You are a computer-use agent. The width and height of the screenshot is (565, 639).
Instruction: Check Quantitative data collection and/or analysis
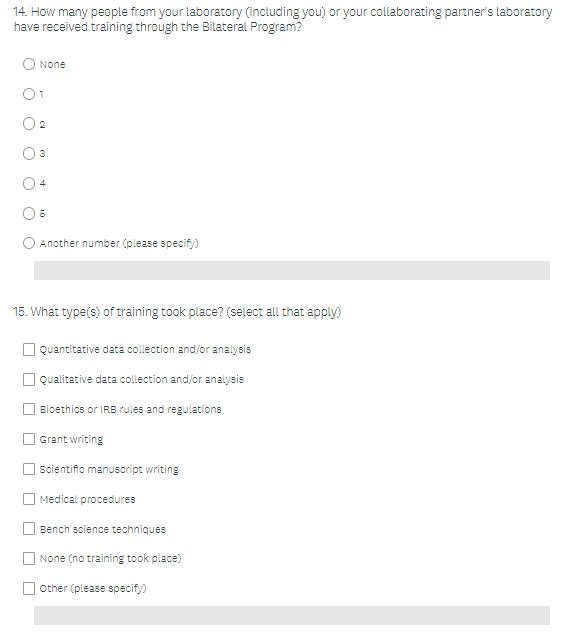(x=29, y=350)
